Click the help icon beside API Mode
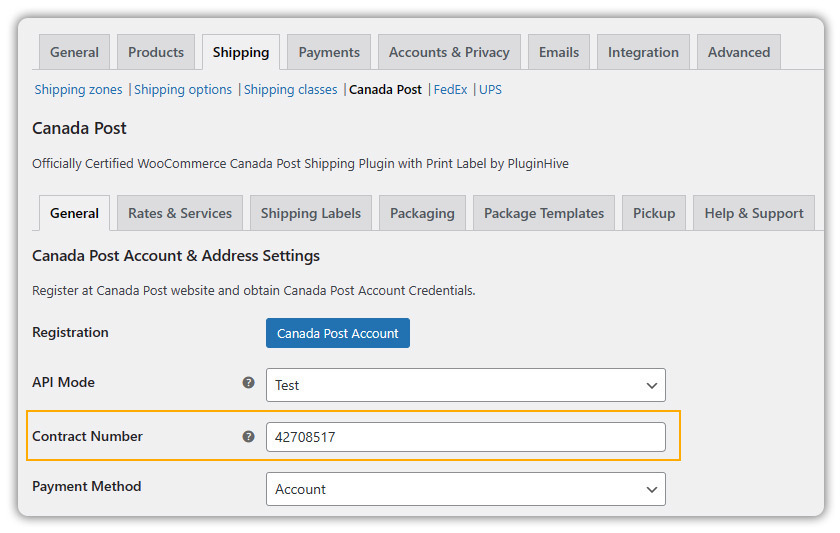The width and height of the screenshot is (840, 533). 249,383
